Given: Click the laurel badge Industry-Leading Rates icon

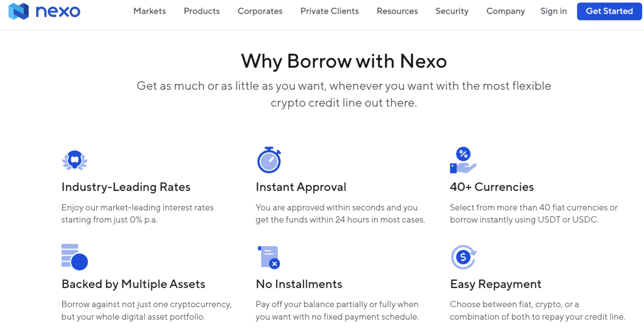Looking at the screenshot, I should 75,160.
